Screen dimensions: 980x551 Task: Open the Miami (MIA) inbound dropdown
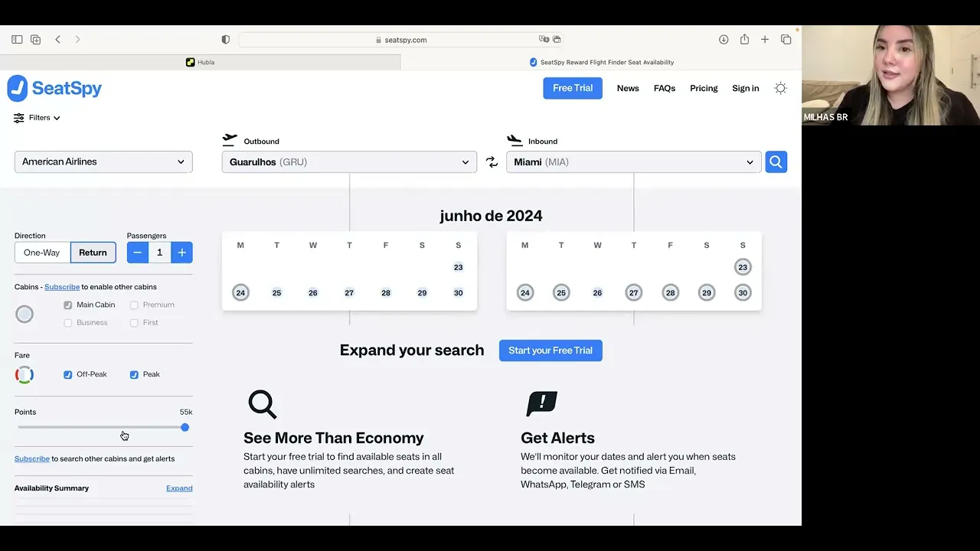[634, 161]
